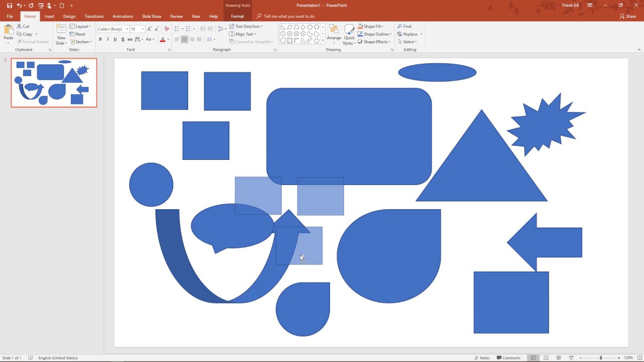Image resolution: width=644 pixels, height=362 pixels.
Task: Open the Layout dropdown menu
Action: point(80,26)
